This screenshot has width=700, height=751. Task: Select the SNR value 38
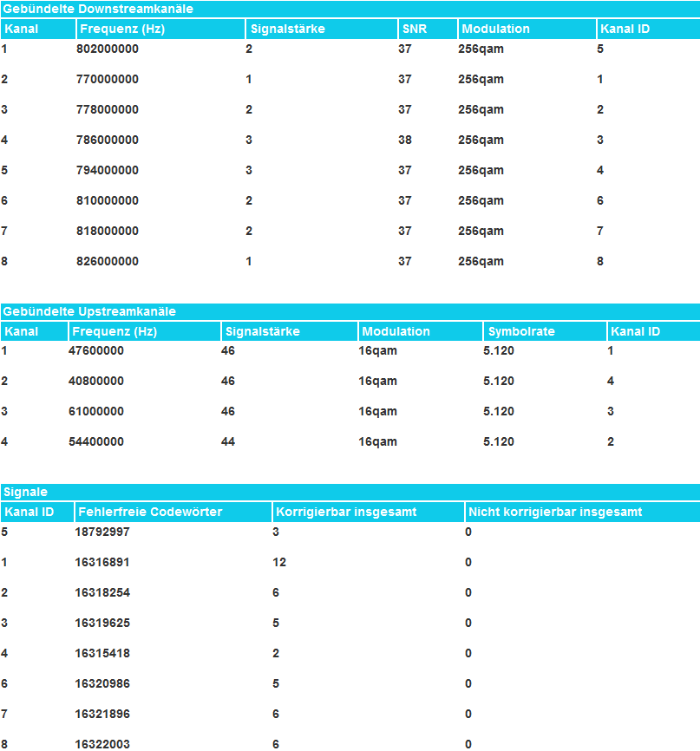pos(405,140)
